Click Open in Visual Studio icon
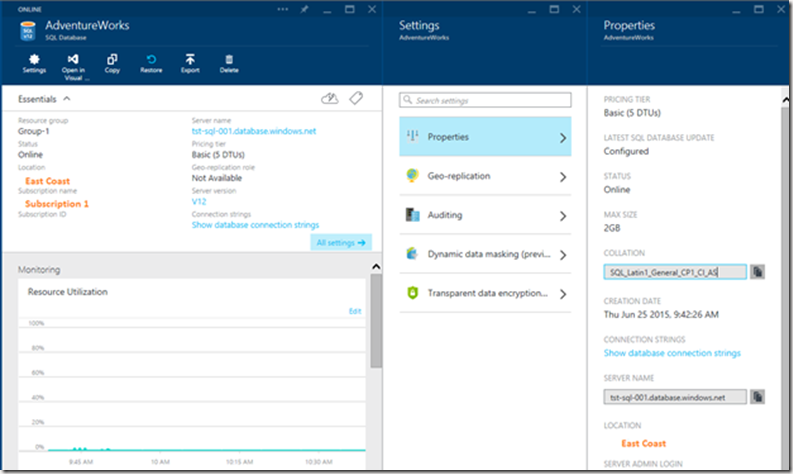The image size is (793, 474). pyautogui.click(x=74, y=62)
